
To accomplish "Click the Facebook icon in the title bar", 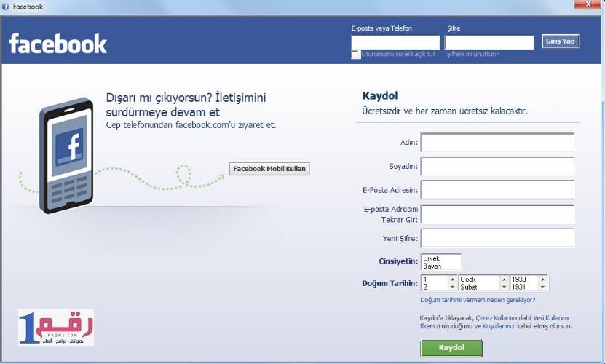I will coord(6,6).
